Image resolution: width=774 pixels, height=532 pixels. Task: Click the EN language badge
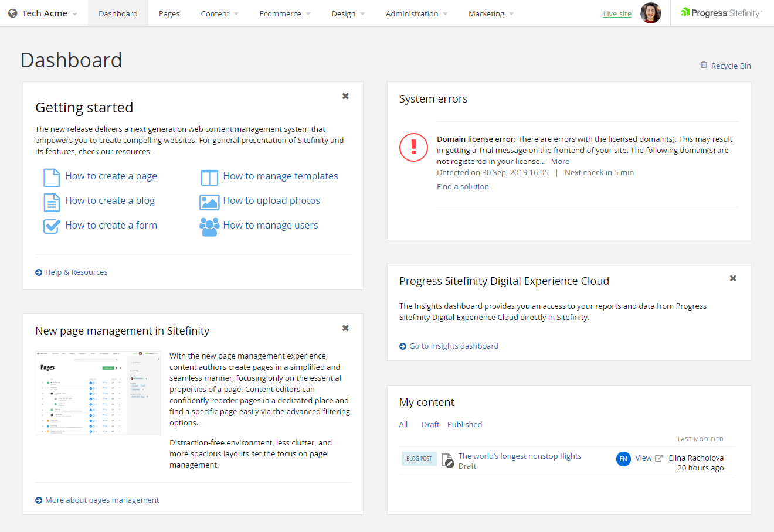click(623, 459)
